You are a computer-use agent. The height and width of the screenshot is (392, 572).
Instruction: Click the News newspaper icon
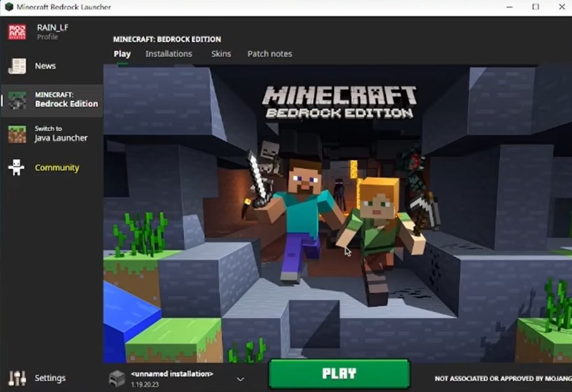(17, 66)
